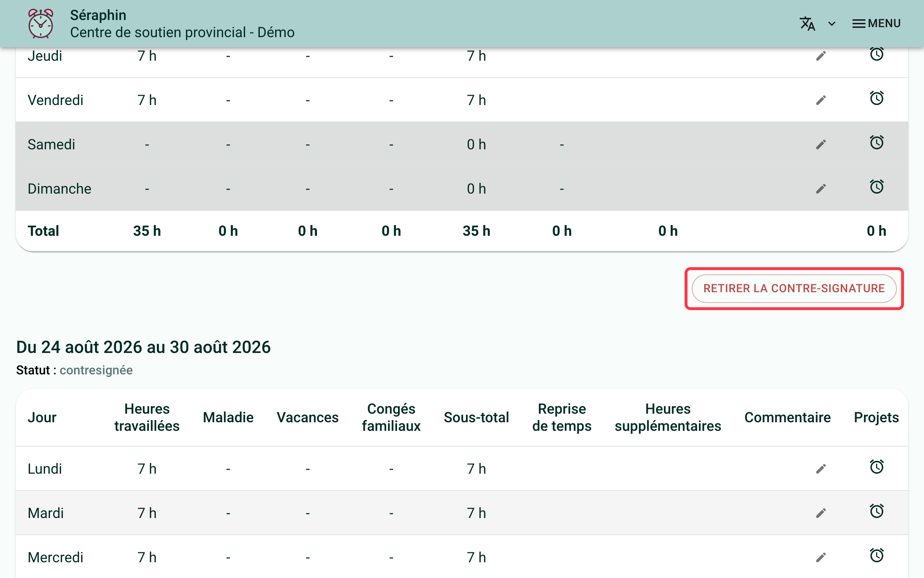Edit Mardi comment with pencil icon
This screenshot has width=924, height=578.
click(x=821, y=513)
